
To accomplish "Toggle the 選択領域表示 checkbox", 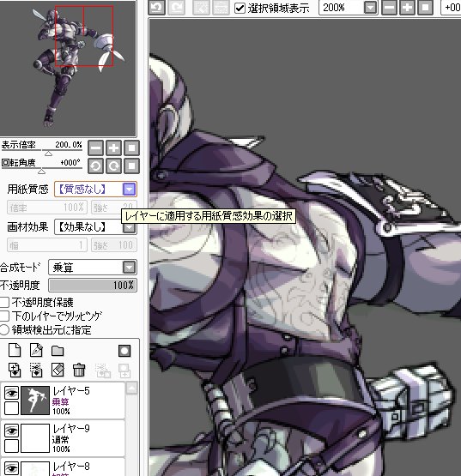I will [x=240, y=9].
